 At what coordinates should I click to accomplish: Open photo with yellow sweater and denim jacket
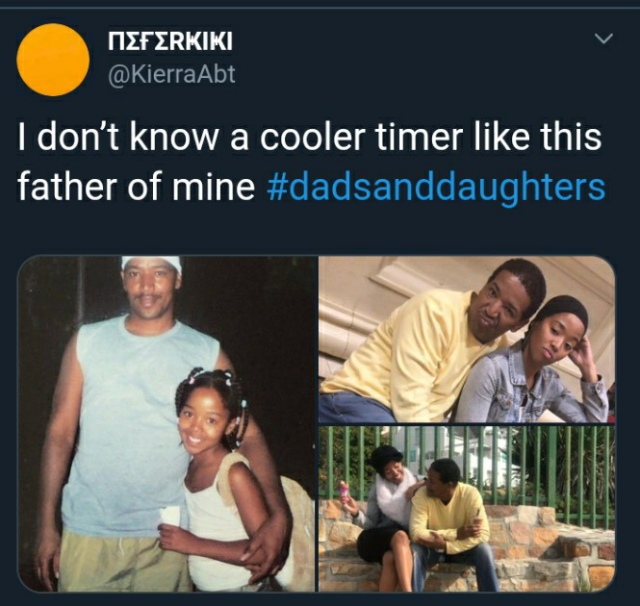pyautogui.click(x=467, y=339)
